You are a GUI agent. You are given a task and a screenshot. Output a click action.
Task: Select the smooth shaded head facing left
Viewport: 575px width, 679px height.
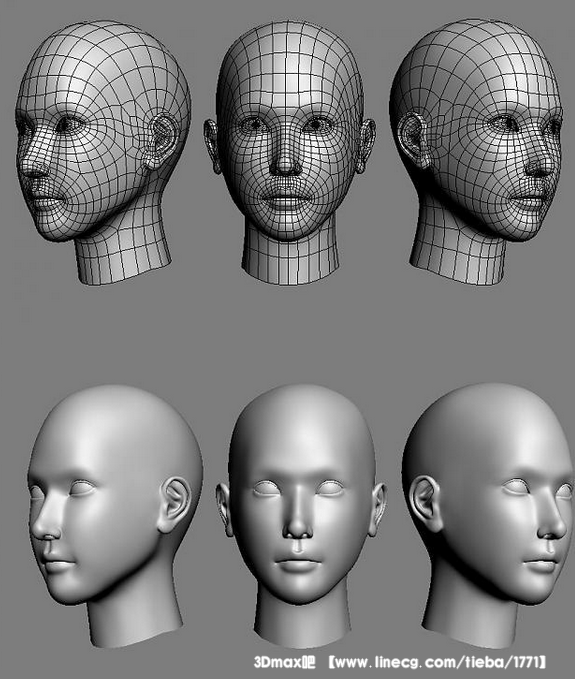click(x=115, y=515)
